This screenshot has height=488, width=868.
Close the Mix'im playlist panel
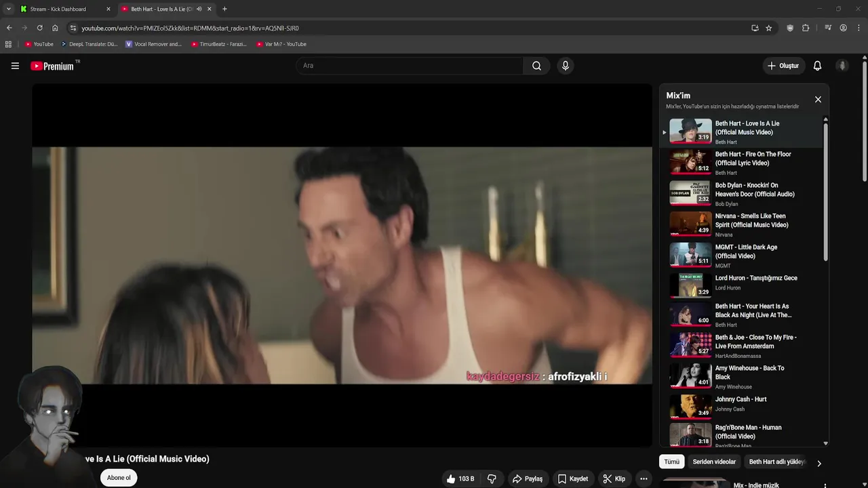coord(818,100)
